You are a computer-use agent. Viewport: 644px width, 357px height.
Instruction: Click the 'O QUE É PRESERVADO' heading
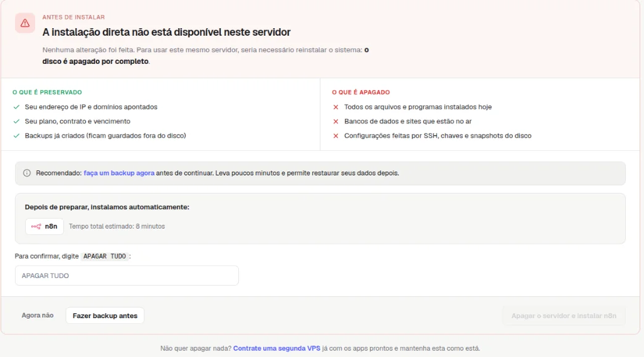(x=47, y=92)
